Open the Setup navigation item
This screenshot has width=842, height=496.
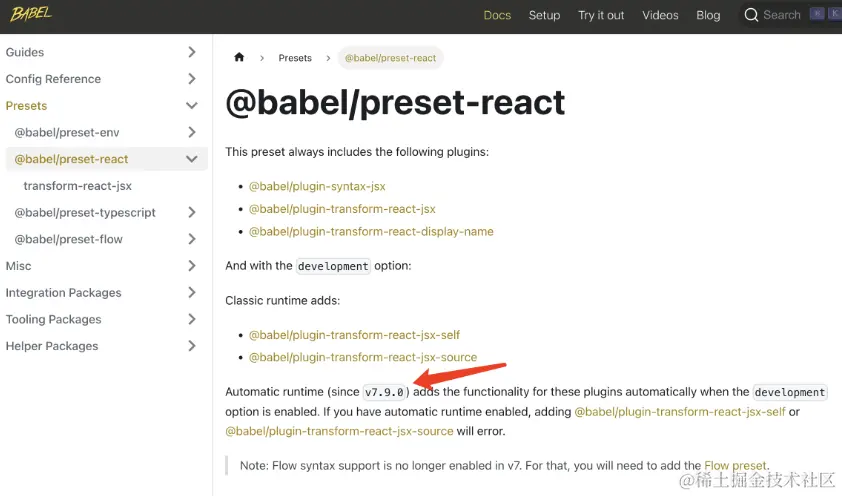[544, 15]
